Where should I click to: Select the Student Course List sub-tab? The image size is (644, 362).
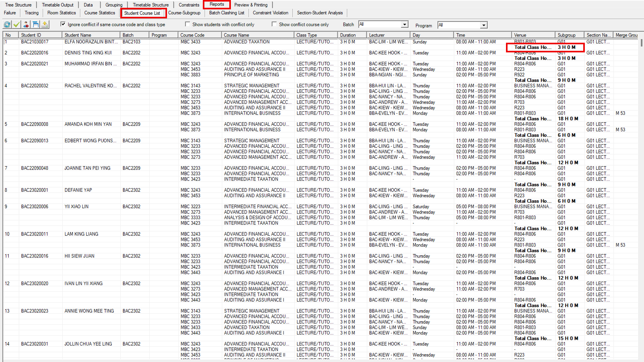coord(142,13)
